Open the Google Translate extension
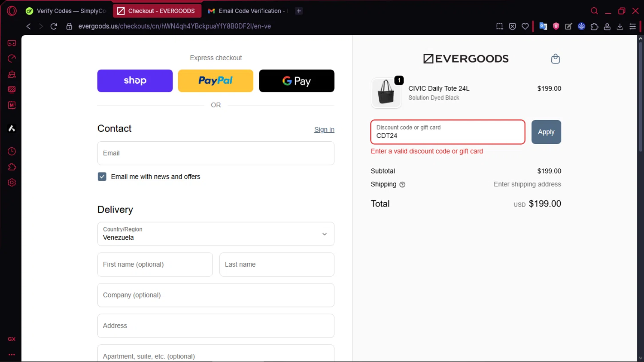The height and width of the screenshot is (362, 644). coord(543,26)
